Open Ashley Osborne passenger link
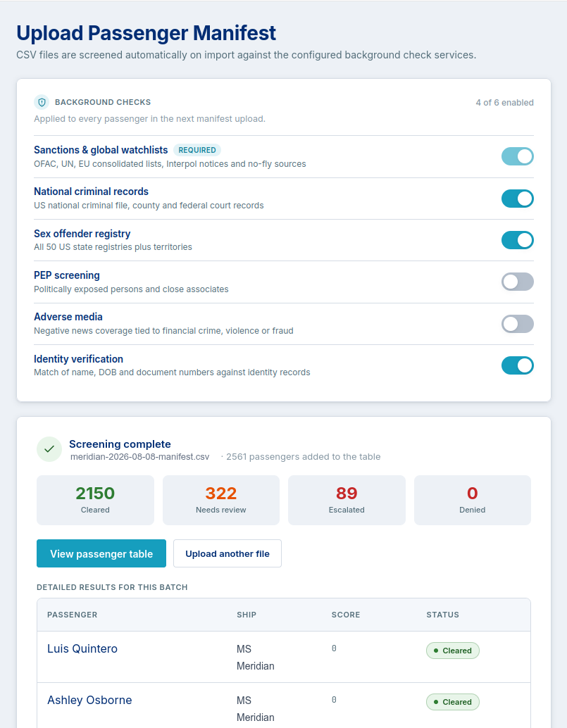The height and width of the screenshot is (728, 567). pos(89,700)
